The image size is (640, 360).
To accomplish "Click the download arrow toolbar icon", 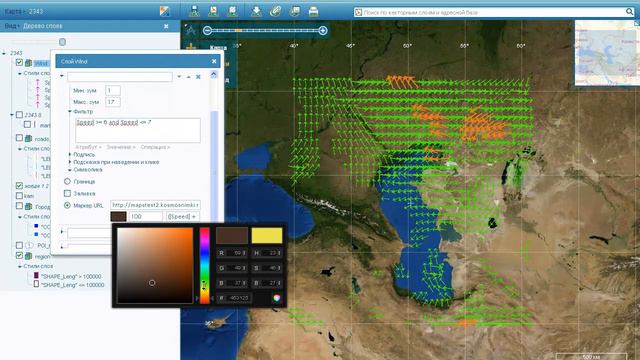I will click(256, 11).
